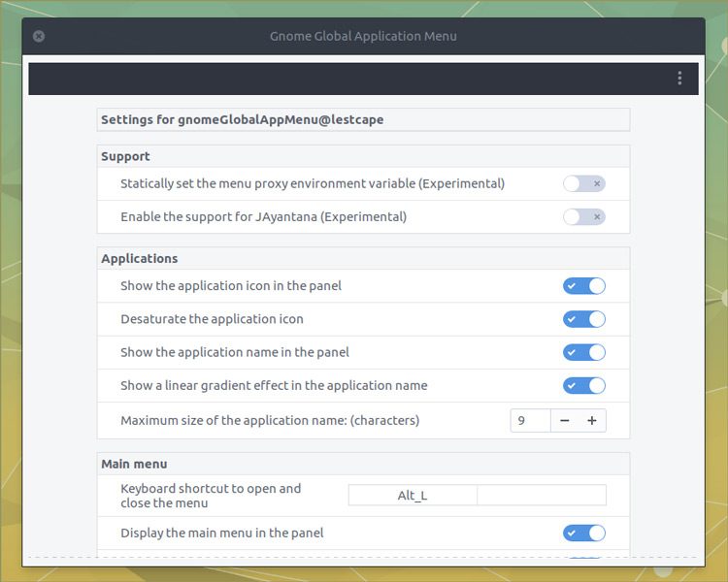Enable static menu proxy environment variable
This screenshot has width=728, height=582.
pos(584,183)
